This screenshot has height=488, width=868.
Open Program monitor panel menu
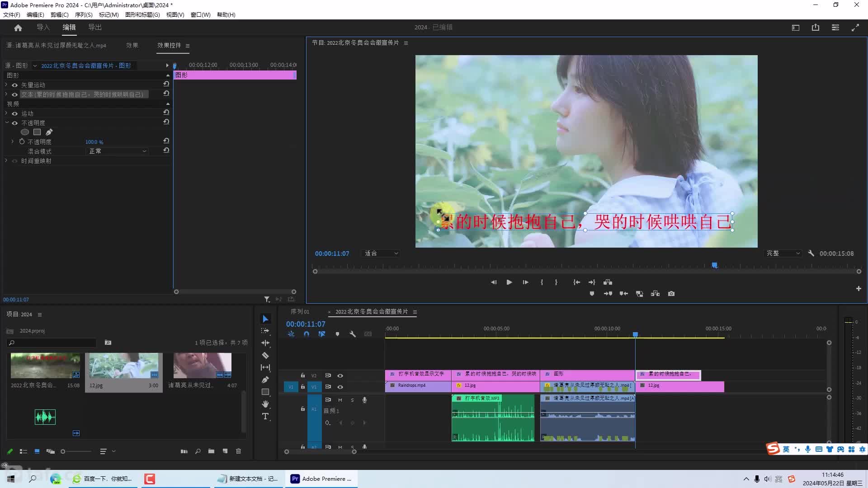pyautogui.click(x=406, y=43)
